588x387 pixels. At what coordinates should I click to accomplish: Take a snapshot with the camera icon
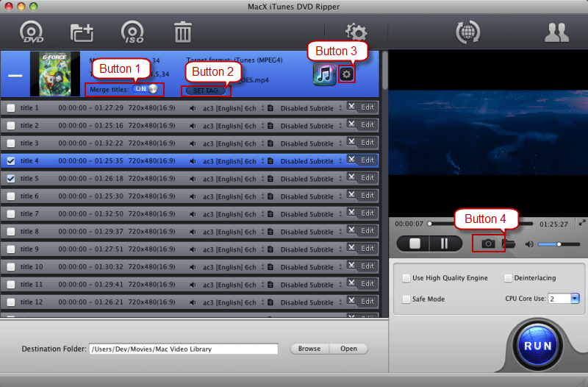[x=488, y=244]
